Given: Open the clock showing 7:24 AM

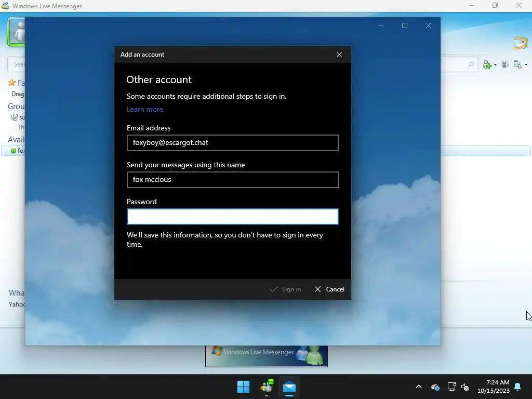Looking at the screenshot, I should (494, 387).
